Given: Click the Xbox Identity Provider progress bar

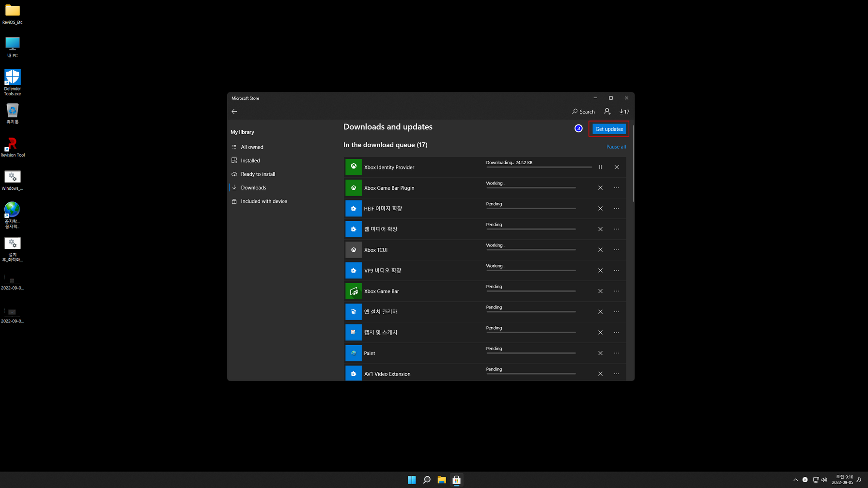Looking at the screenshot, I should click(539, 167).
